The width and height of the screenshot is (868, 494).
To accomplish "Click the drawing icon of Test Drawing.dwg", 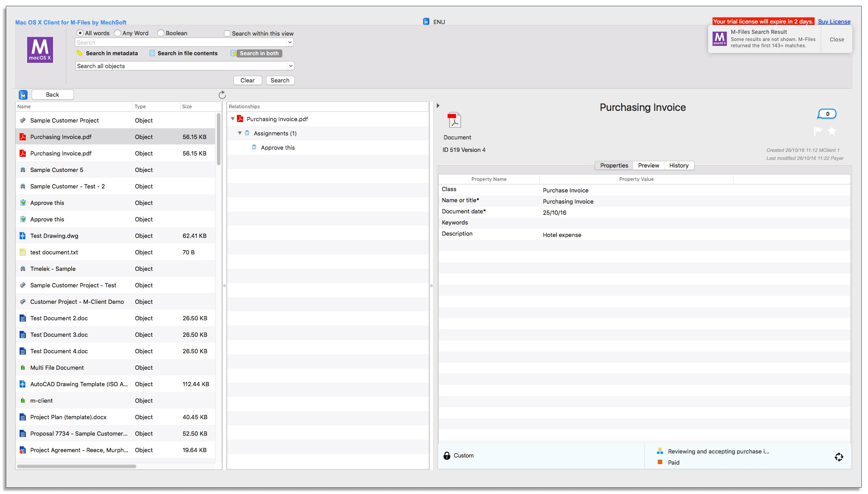I will pyautogui.click(x=23, y=236).
